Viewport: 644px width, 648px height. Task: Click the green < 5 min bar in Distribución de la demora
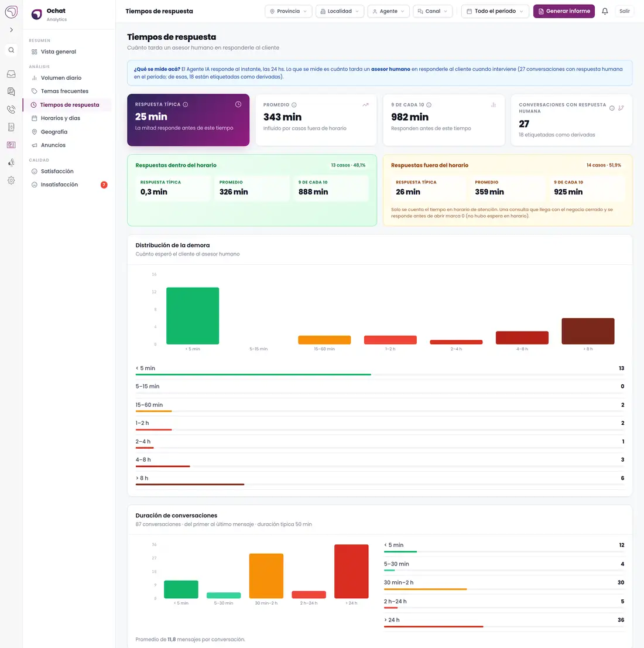click(x=193, y=316)
